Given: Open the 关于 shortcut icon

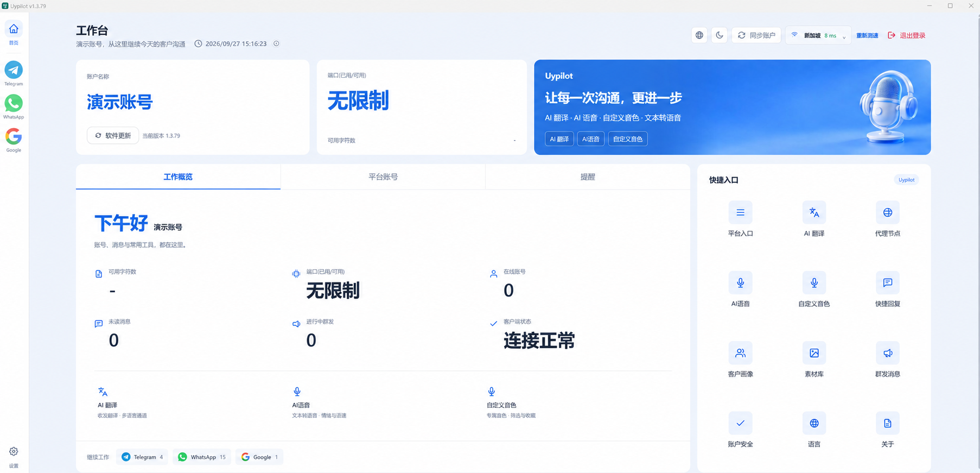Looking at the screenshot, I should point(888,423).
